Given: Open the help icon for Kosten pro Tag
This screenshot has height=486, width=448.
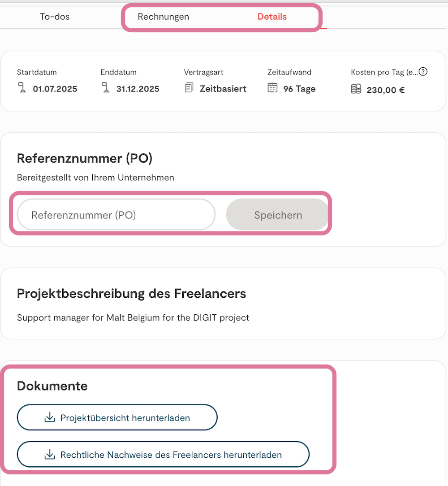Looking at the screenshot, I should (423, 72).
